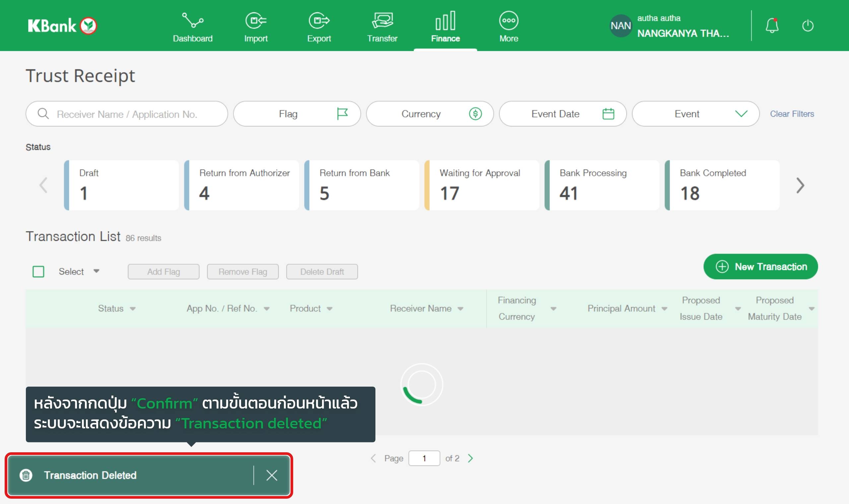
Task: Open the notification bell
Action: 772,26
